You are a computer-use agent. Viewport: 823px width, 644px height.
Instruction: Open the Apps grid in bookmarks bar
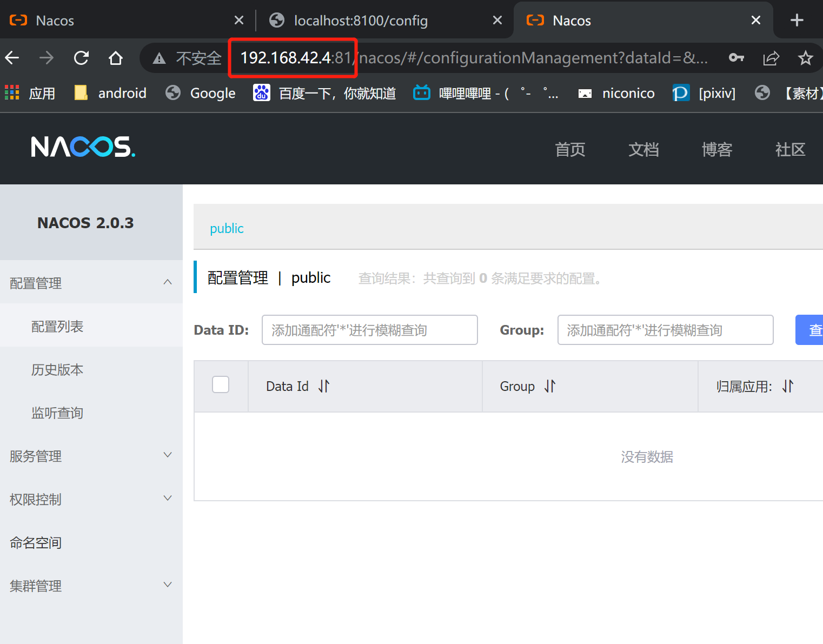[x=30, y=93]
